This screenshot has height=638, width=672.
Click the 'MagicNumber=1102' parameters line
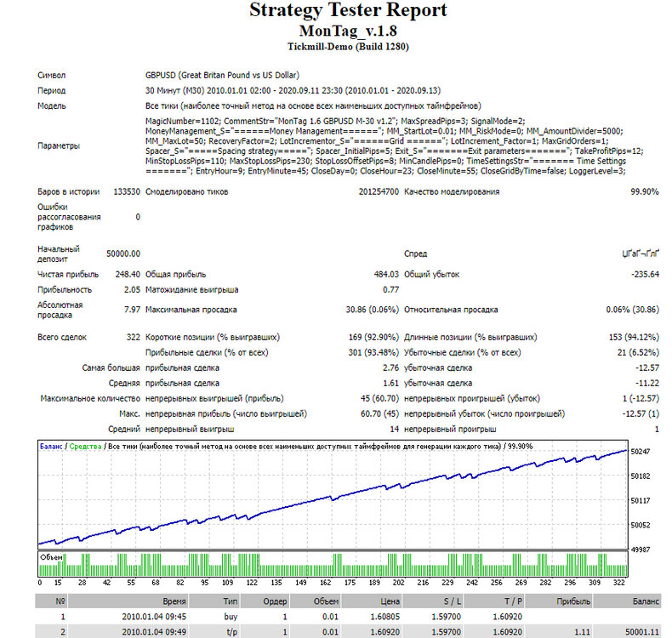pyautogui.click(x=334, y=122)
